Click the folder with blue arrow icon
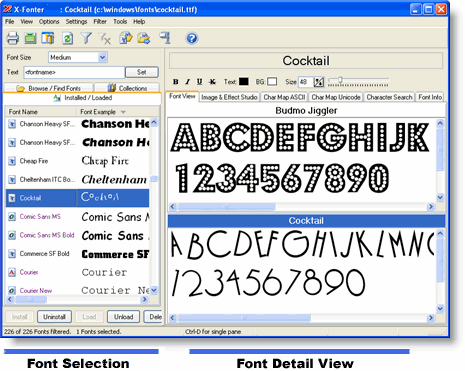465x371 pixels. [x=144, y=38]
